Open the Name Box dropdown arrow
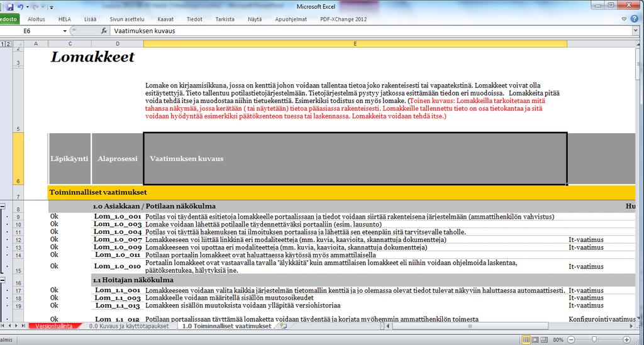Image resolution: width=644 pixels, height=345 pixels. click(65, 31)
